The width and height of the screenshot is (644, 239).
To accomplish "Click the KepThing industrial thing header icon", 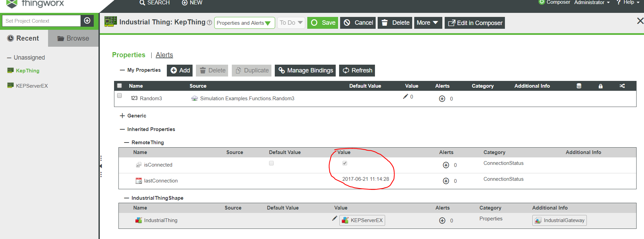I will pyautogui.click(x=111, y=21).
